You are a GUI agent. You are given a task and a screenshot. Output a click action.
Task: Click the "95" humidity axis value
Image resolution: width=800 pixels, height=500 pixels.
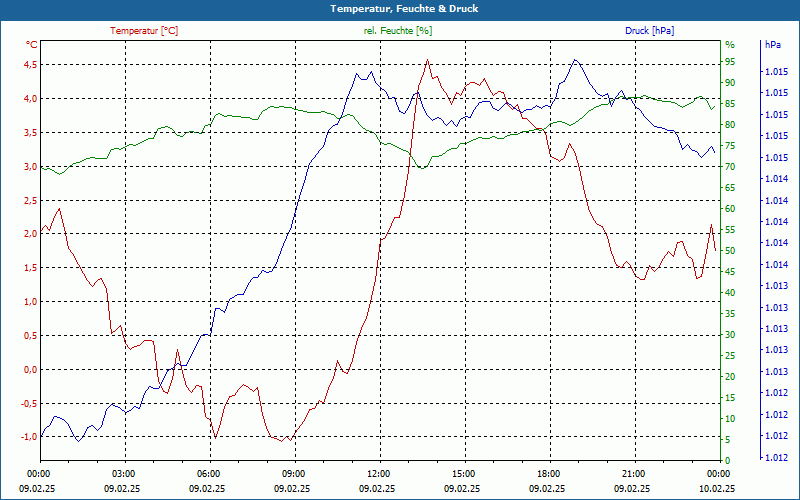coord(730,62)
